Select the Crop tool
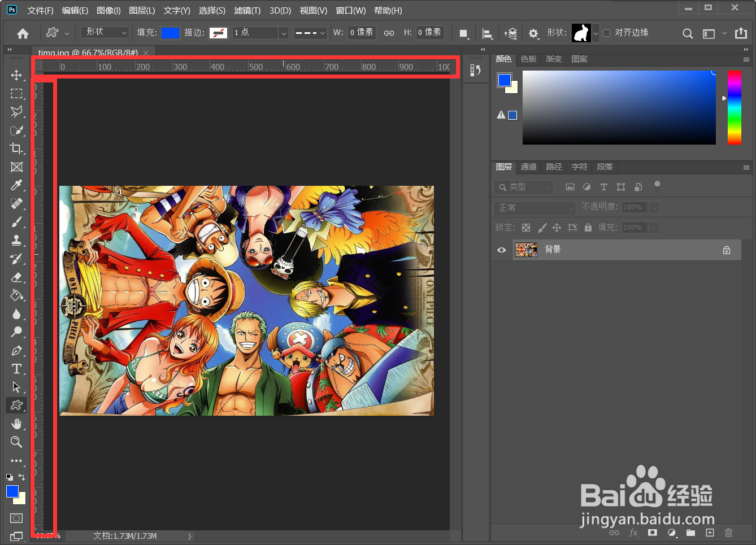This screenshot has height=545, width=756. tap(16, 149)
